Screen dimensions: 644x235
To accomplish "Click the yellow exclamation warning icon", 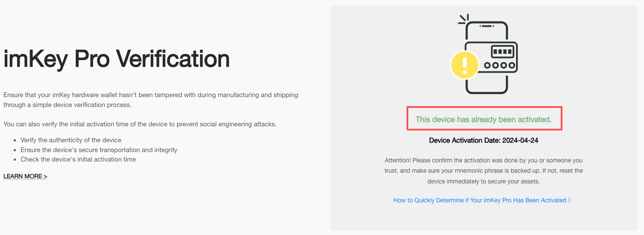I will [464, 65].
